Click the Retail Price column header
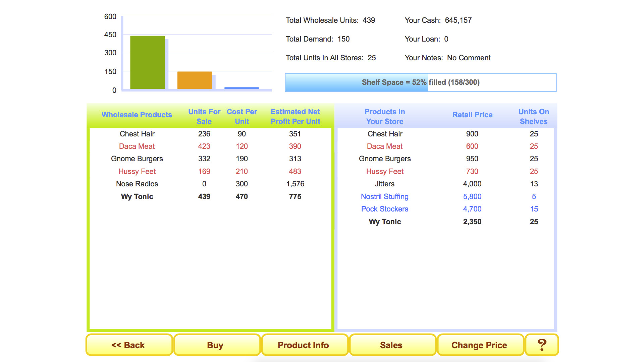 click(x=472, y=115)
